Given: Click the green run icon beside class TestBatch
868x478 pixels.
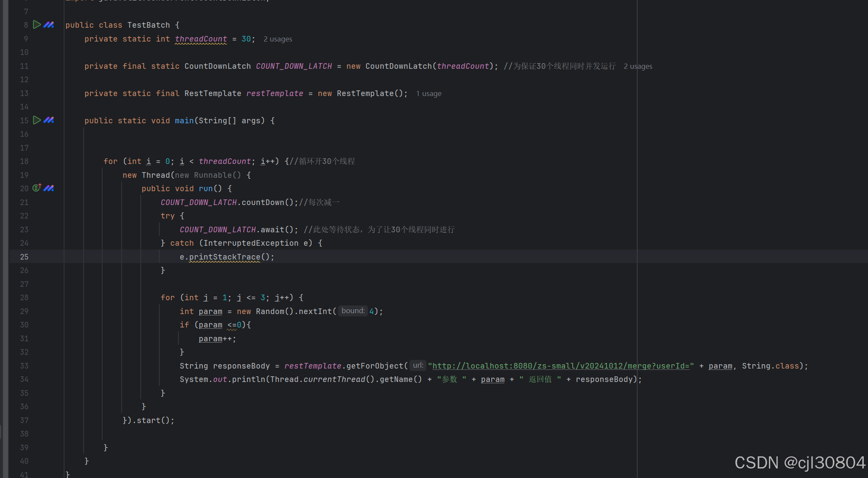Looking at the screenshot, I should [x=37, y=25].
